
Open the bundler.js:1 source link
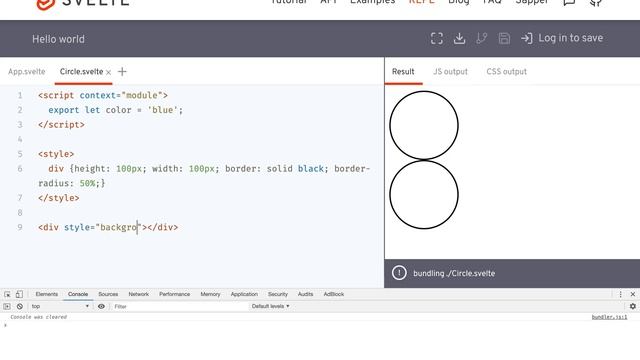pyautogui.click(x=609, y=317)
